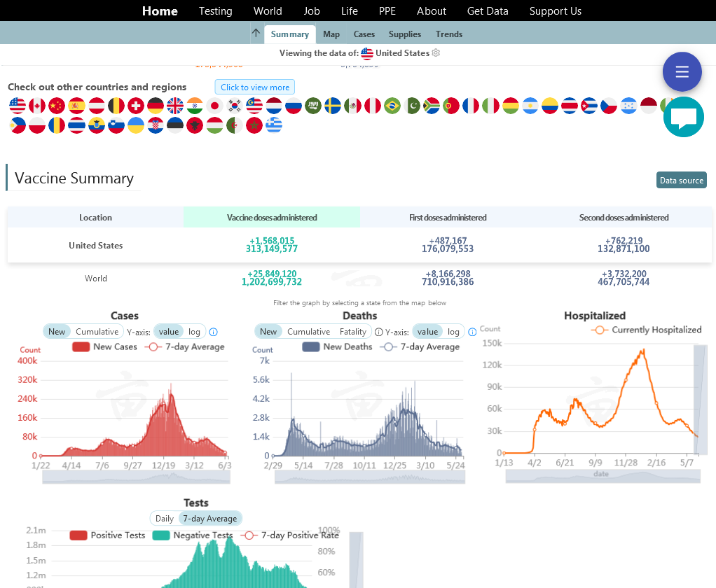Open the Get Data link in top navigation

(488, 11)
